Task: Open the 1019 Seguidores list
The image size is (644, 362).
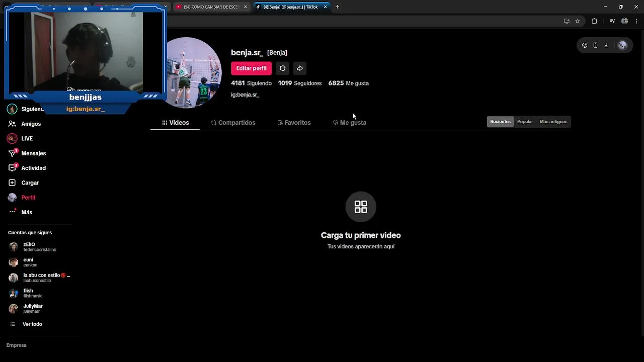Action: click(x=300, y=83)
